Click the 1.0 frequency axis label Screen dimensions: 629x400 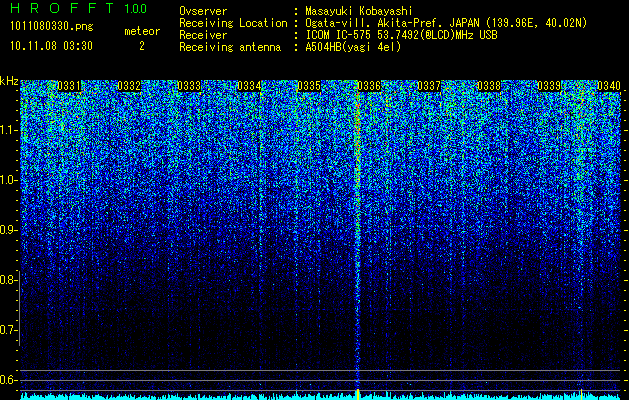coord(7,181)
